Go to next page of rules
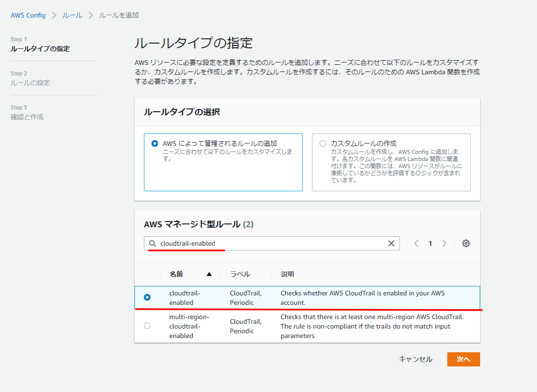This screenshot has width=537, height=392. 444,243
